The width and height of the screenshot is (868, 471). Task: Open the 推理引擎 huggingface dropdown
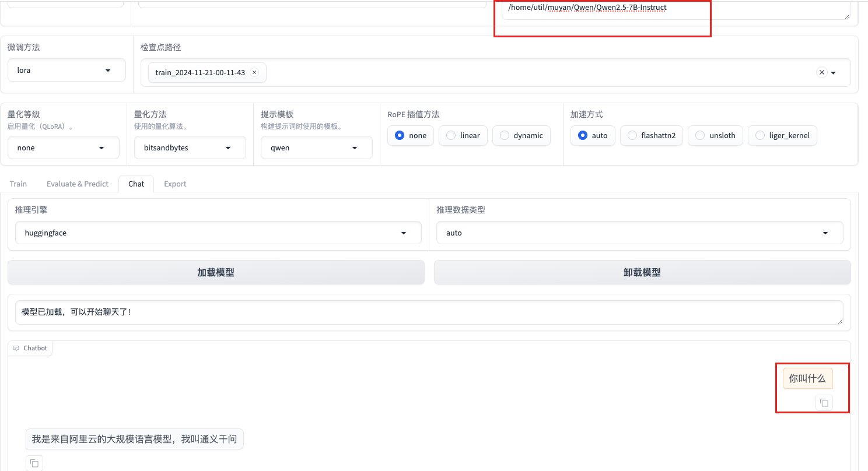click(x=218, y=233)
